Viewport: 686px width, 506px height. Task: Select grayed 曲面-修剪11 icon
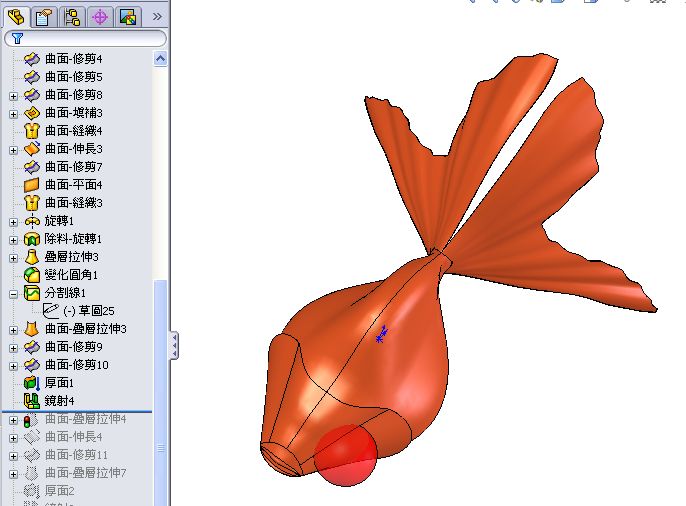pyautogui.click(x=32, y=455)
